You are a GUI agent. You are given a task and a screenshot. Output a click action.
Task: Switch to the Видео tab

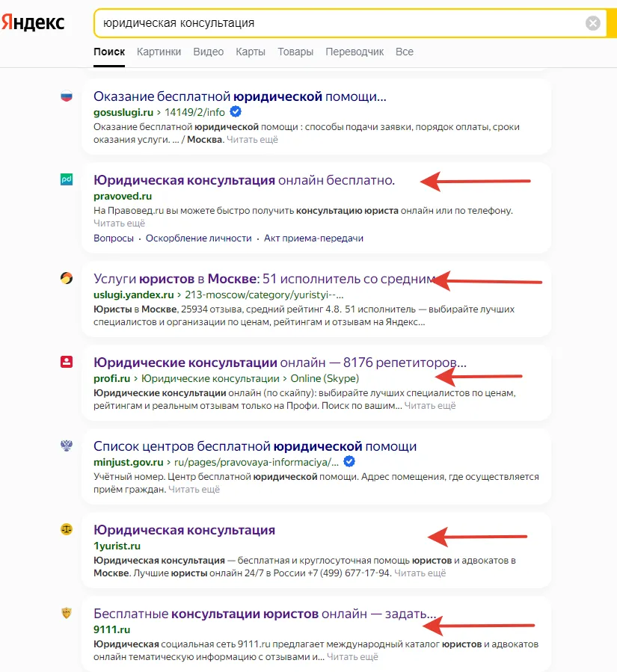(x=209, y=52)
